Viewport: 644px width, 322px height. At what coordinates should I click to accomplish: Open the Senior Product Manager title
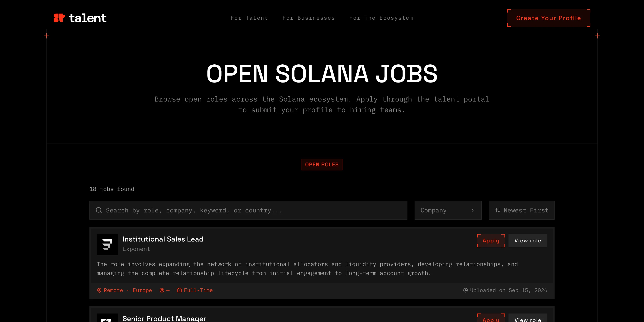coord(164,318)
